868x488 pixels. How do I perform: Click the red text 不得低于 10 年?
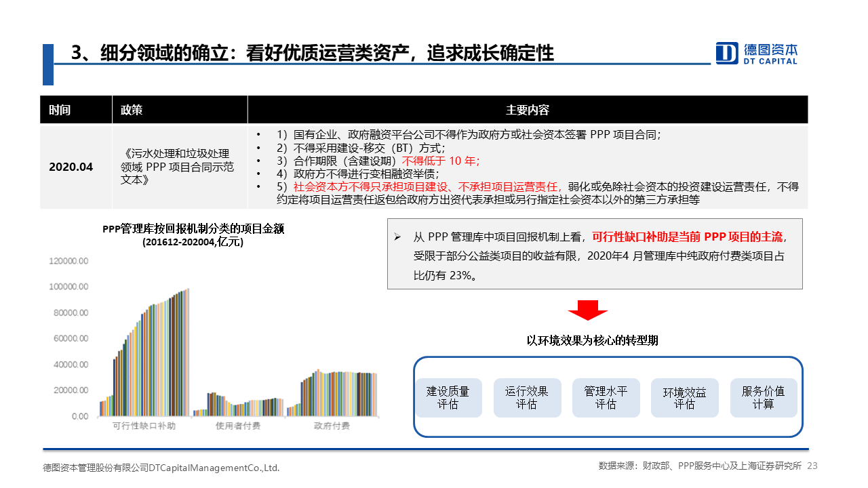click(x=441, y=161)
